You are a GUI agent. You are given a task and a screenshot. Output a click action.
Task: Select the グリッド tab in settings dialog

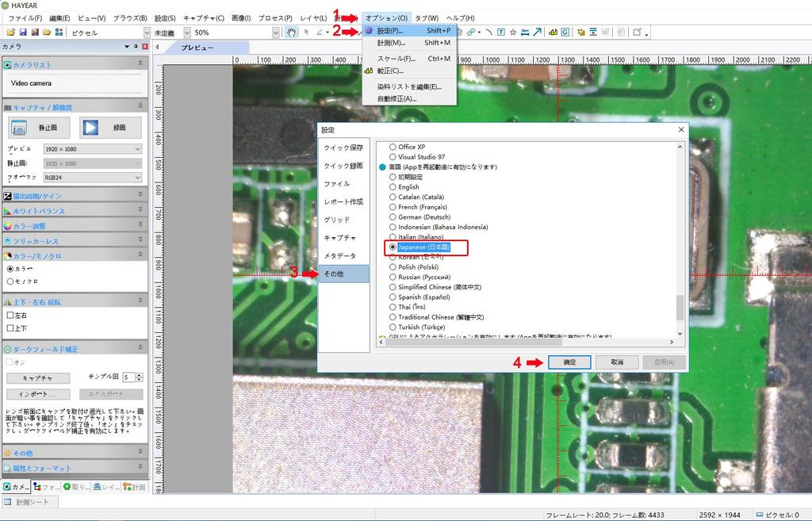[337, 220]
